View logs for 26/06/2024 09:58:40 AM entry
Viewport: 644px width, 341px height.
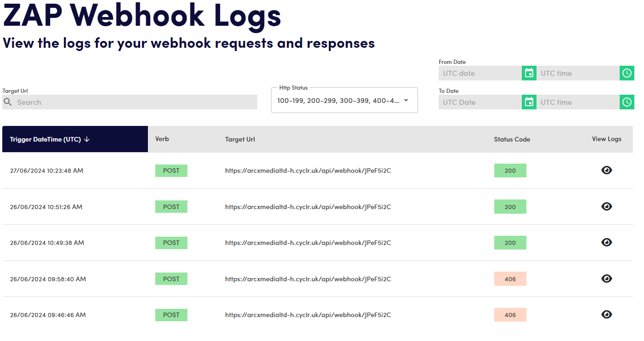point(606,279)
